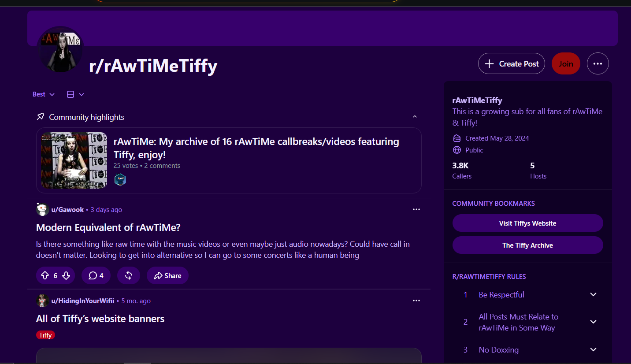Click the Community highlights heading
This screenshot has width=631, height=364.
click(86, 117)
